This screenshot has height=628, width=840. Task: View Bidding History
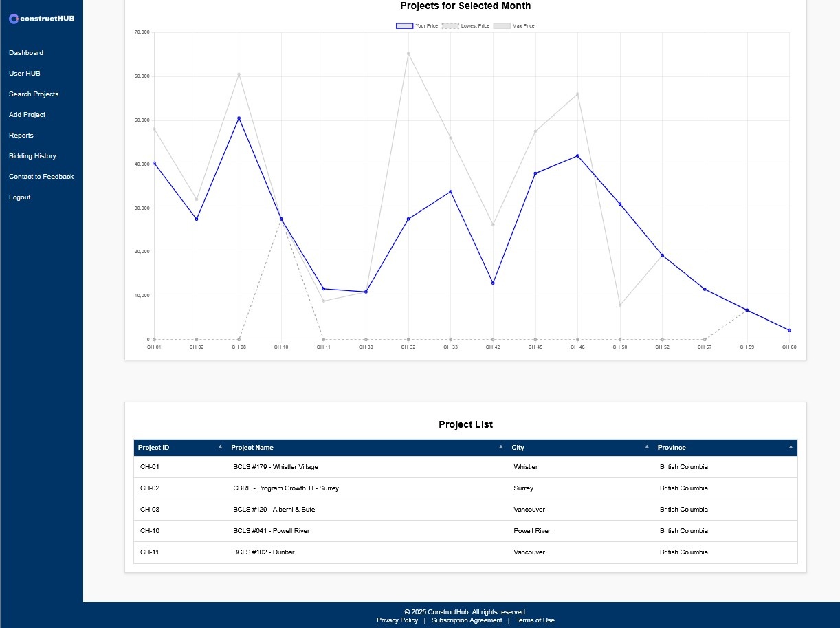click(x=32, y=156)
